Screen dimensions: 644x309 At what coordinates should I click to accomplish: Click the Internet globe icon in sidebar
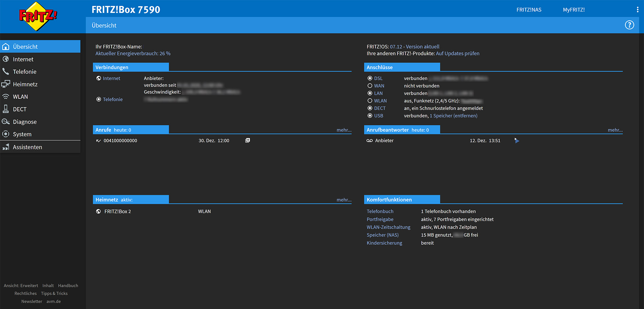pos(6,59)
